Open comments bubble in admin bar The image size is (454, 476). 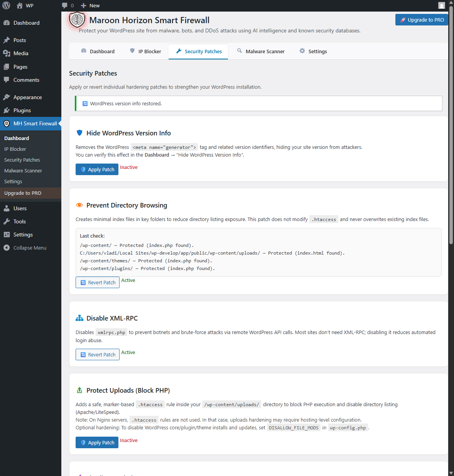[x=64, y=5]
